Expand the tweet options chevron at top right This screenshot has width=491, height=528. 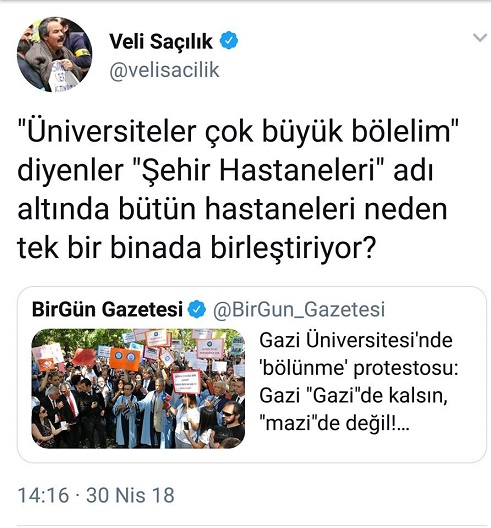pyautogui.click(x=480, y=37)
